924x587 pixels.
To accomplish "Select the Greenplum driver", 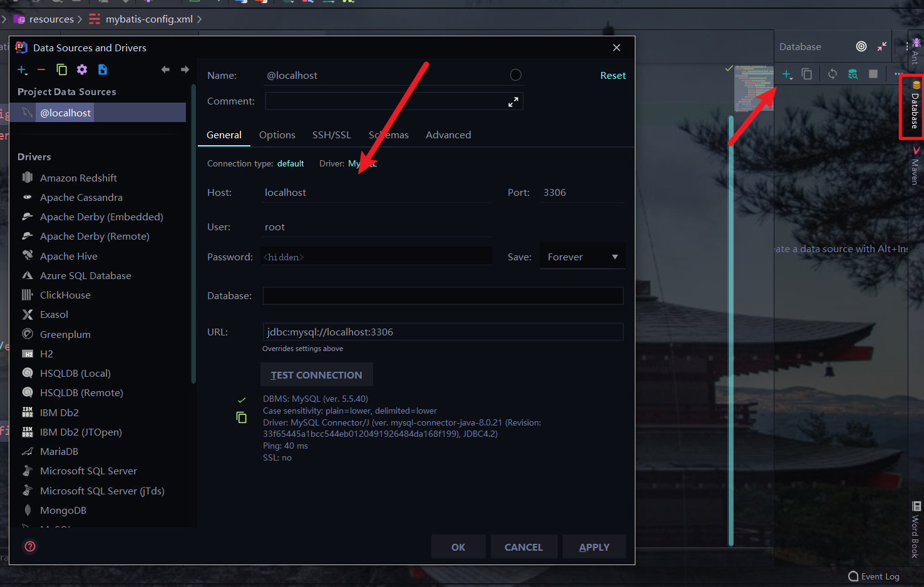I will coord(65,334).
